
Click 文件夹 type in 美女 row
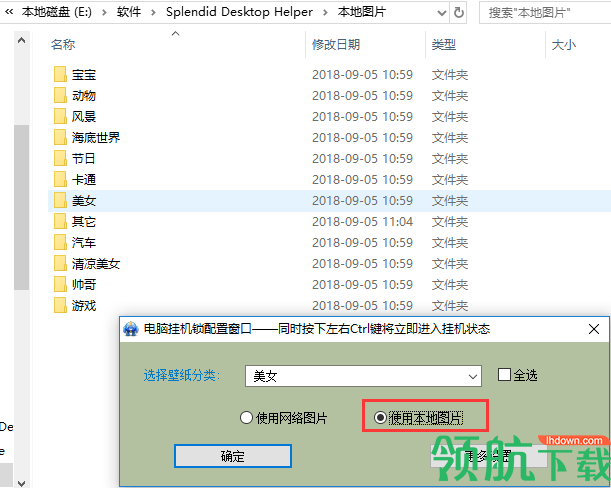click(450, 201)
